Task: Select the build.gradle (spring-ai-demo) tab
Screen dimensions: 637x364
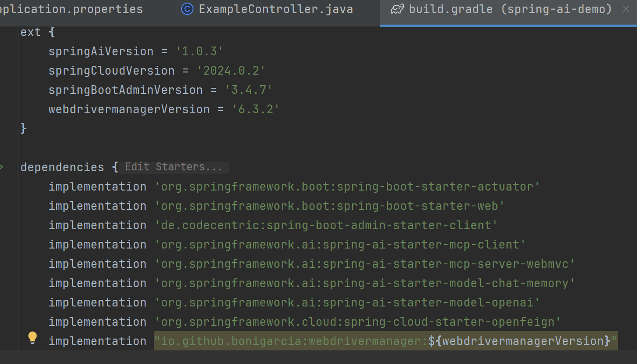Action: (x=510, y=9)
